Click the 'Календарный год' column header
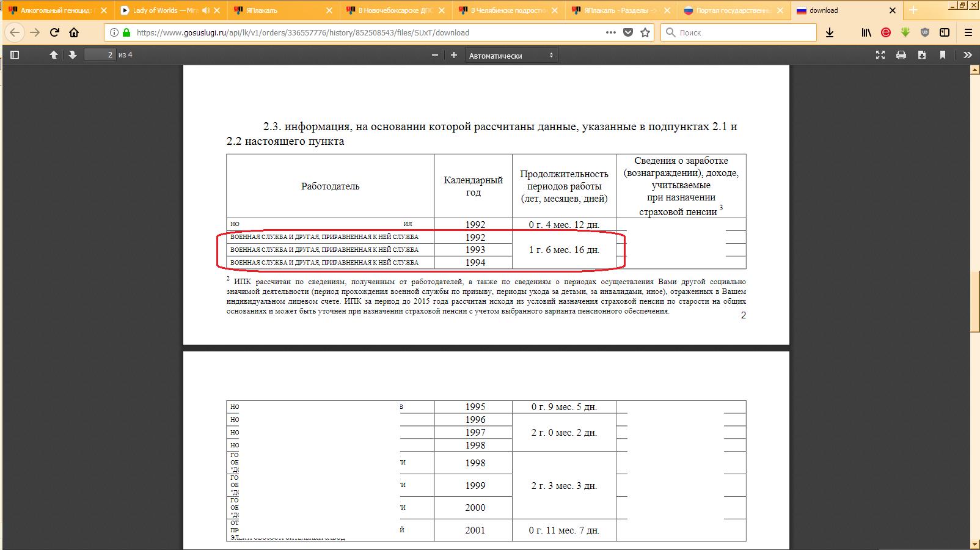 474,186
